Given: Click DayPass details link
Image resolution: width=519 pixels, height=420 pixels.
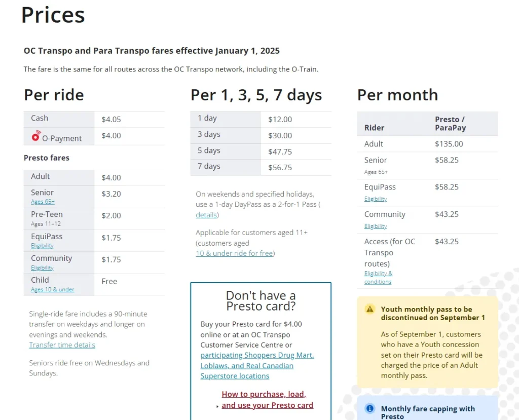Looking at the screenshot, I should click(x=206, y=215).
